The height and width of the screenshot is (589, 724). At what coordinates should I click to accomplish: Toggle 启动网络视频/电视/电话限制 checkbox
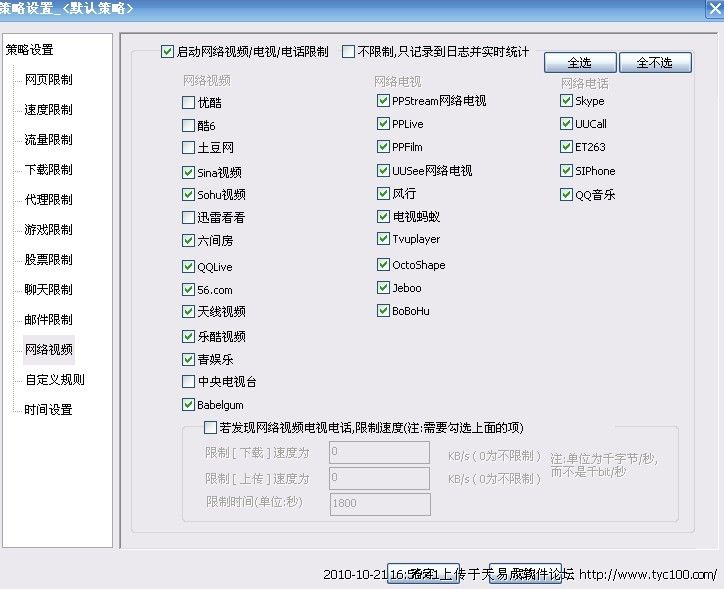point(167,51)
